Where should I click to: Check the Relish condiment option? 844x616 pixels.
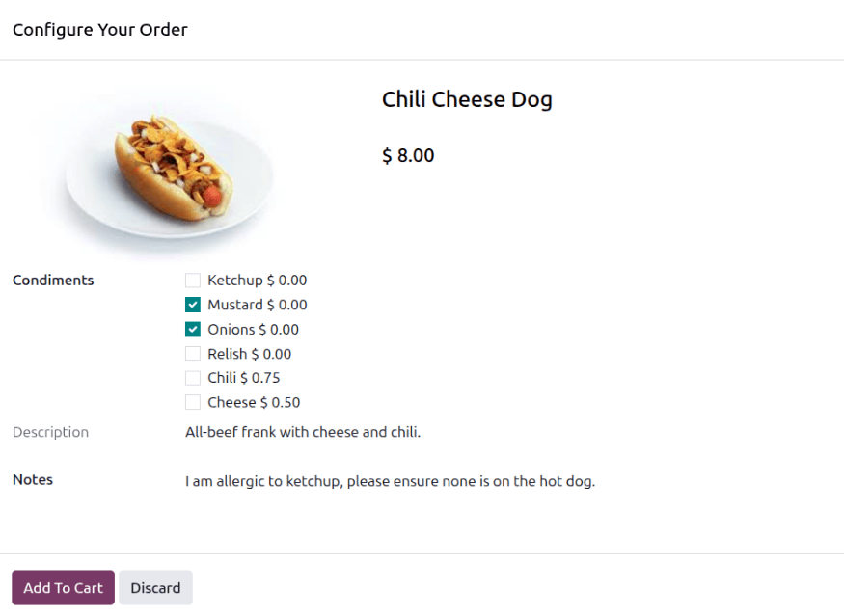[x=193, y=353]
